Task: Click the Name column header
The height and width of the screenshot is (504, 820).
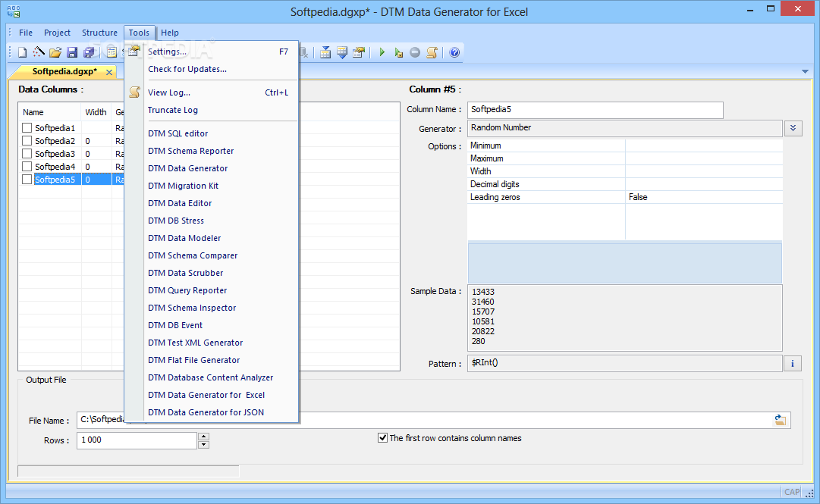Action: tap(49, 111)
